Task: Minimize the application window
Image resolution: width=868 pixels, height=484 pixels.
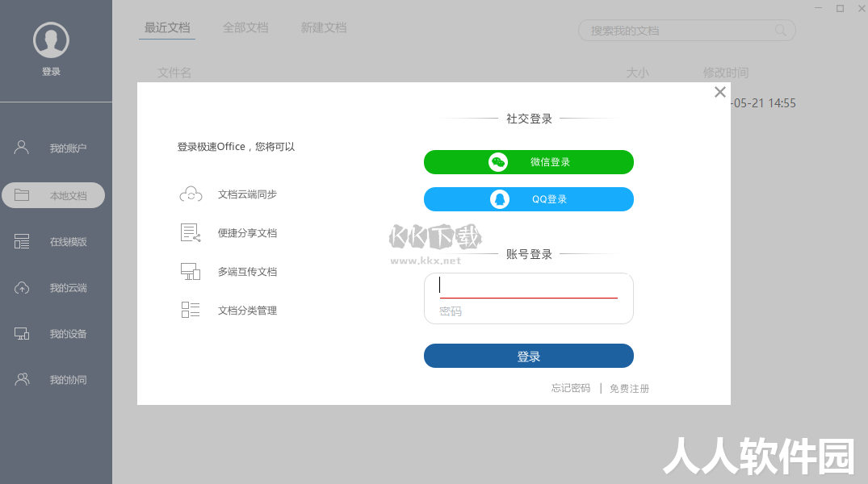Action: (x=818, y=8)
